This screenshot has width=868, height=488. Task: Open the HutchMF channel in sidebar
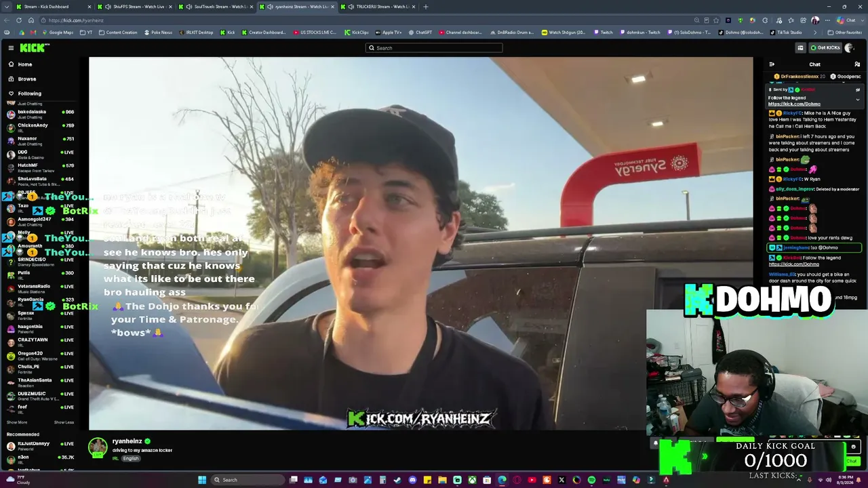point(41,167)
